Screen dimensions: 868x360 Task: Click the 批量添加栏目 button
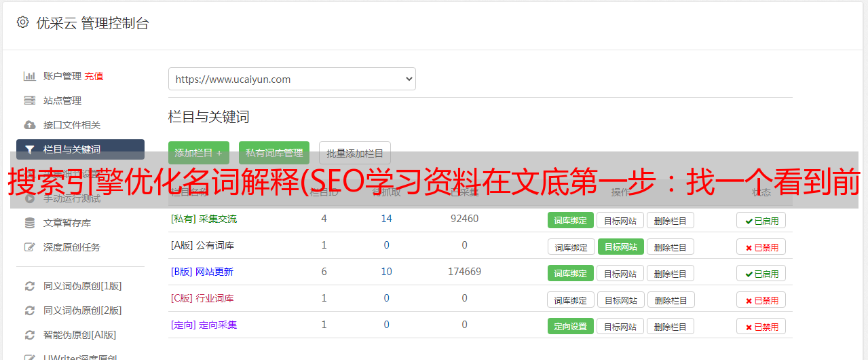click(x=355, y=153)
